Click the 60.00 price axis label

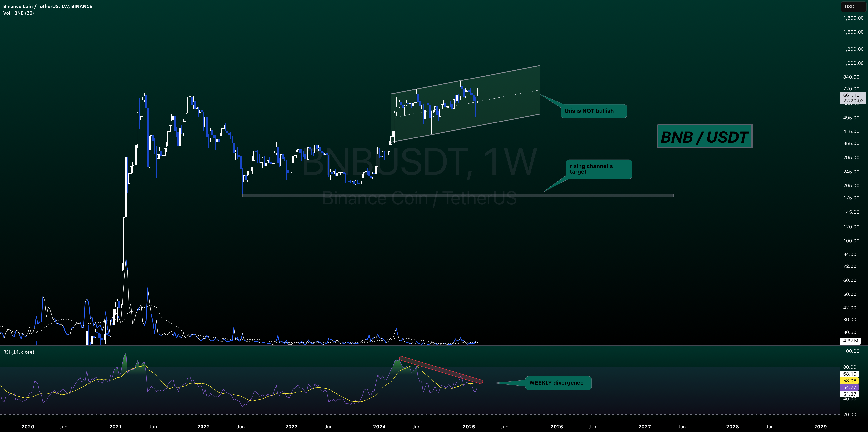pyautogui.click(x=850, y=280)
